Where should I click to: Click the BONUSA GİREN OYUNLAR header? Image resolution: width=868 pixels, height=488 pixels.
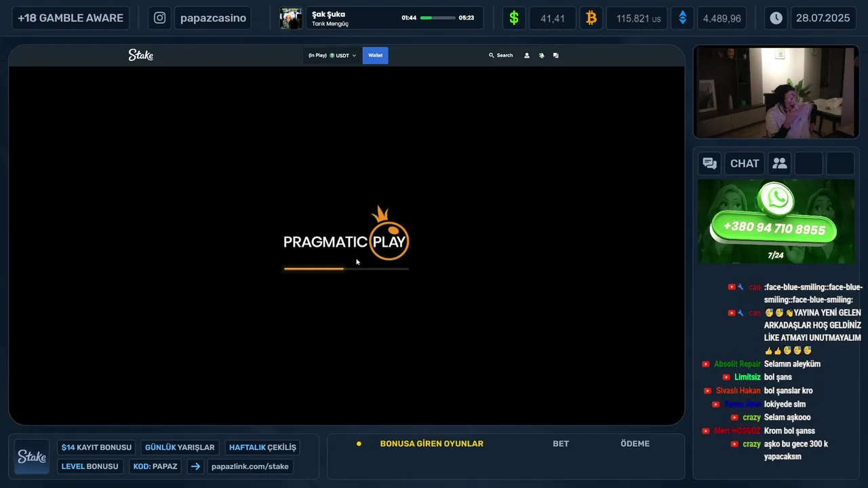tap(431, 444)
